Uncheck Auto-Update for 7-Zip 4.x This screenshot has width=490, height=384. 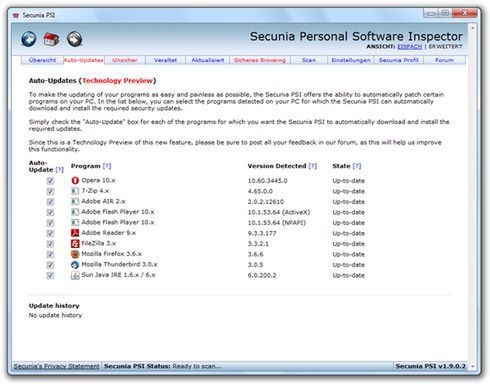[x=50, y=191]
